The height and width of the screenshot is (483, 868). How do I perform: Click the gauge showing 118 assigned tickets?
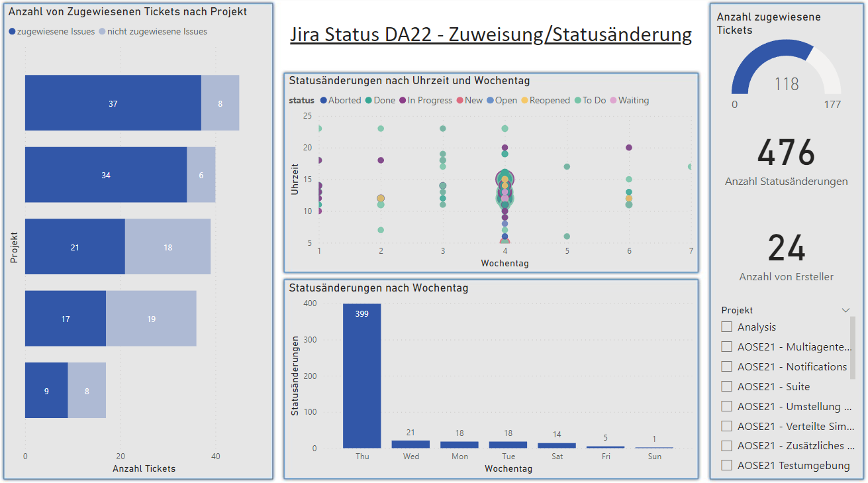(786, 73)
